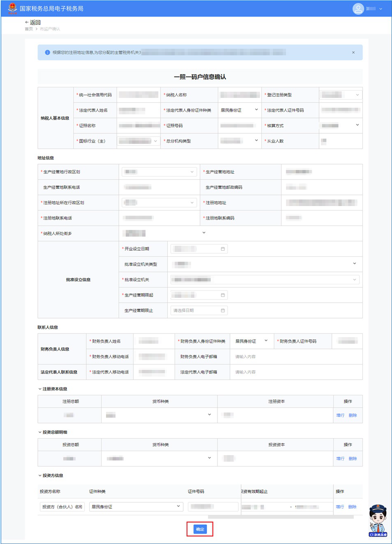392x544 pixels.
Task: Click the user avatar icon in header
Action: 358,9
